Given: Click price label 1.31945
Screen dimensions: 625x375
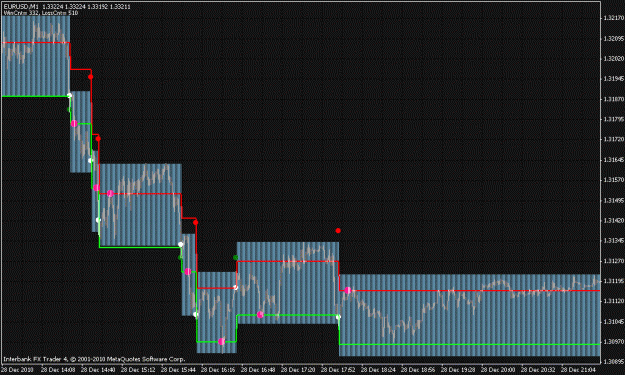Looking at the screenshot, I should [613, 79].
